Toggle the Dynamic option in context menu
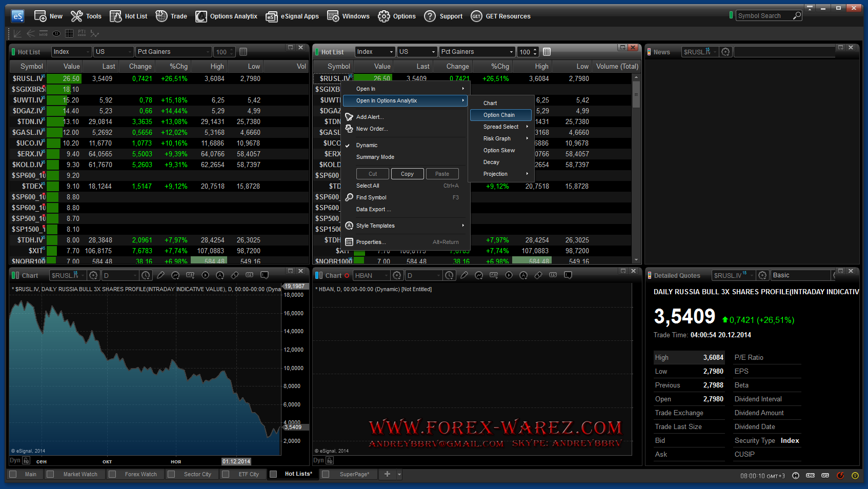 pyautogui.click(x=367, y=146)
